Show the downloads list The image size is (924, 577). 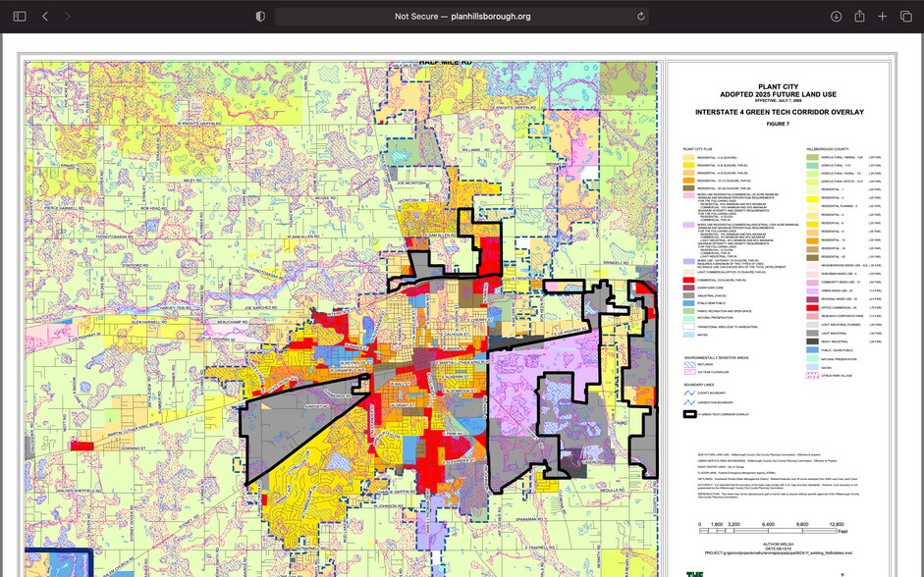point(836,17)
